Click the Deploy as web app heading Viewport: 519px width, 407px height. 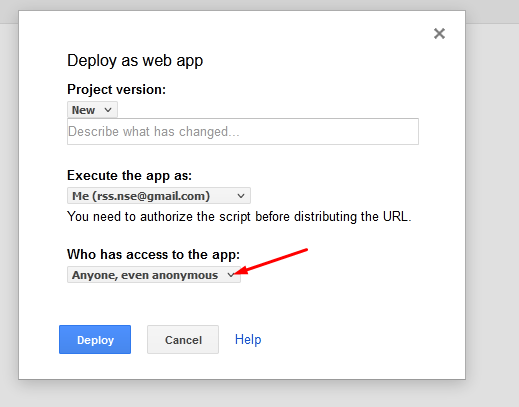(135, 61)
